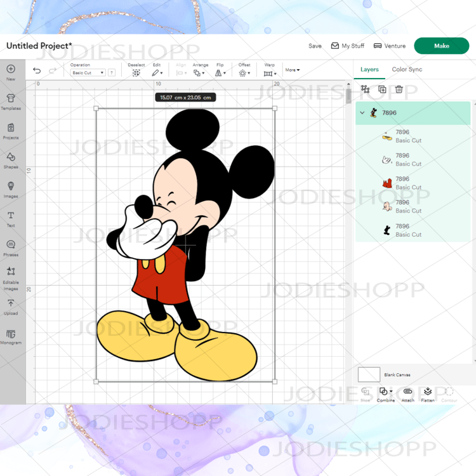Attach the selected layers
The width and height of the screenshot is (476, 476).
pyautogui.click(x=407, y=395)
